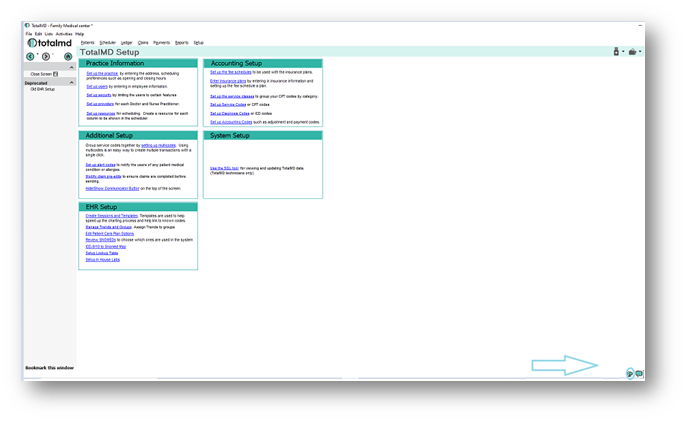Switch to the Setup tab
This screenshot has width=687, height=423.
pyautogui.click(x=198, y=43)
